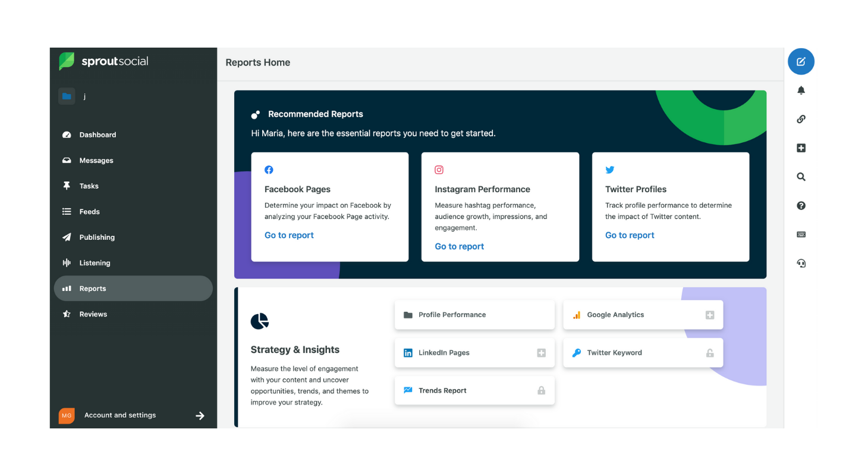This screenshot has height=476, width=868.
Task: Click the Facebook icon on Facebook Pages card
Action: coord(269,170)
